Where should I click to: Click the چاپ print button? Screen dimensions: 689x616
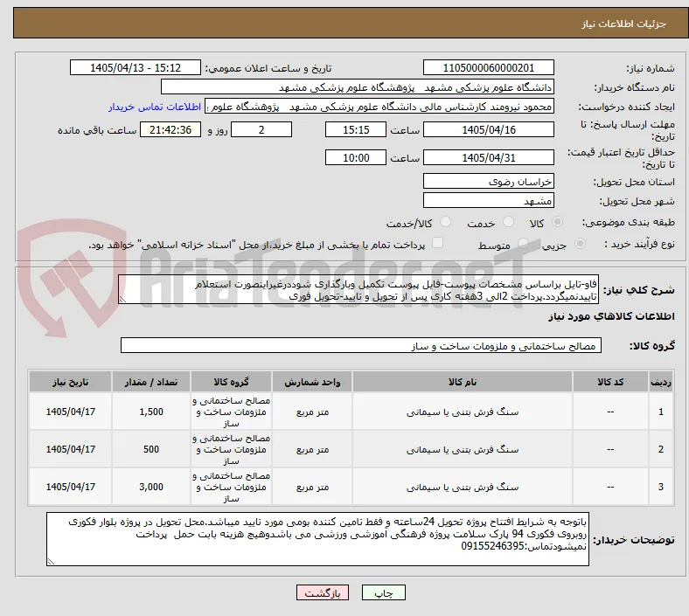[384, 593]
